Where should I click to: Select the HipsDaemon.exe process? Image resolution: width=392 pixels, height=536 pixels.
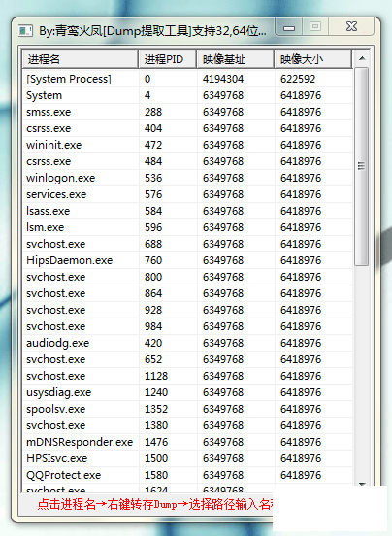click(187, 260)
